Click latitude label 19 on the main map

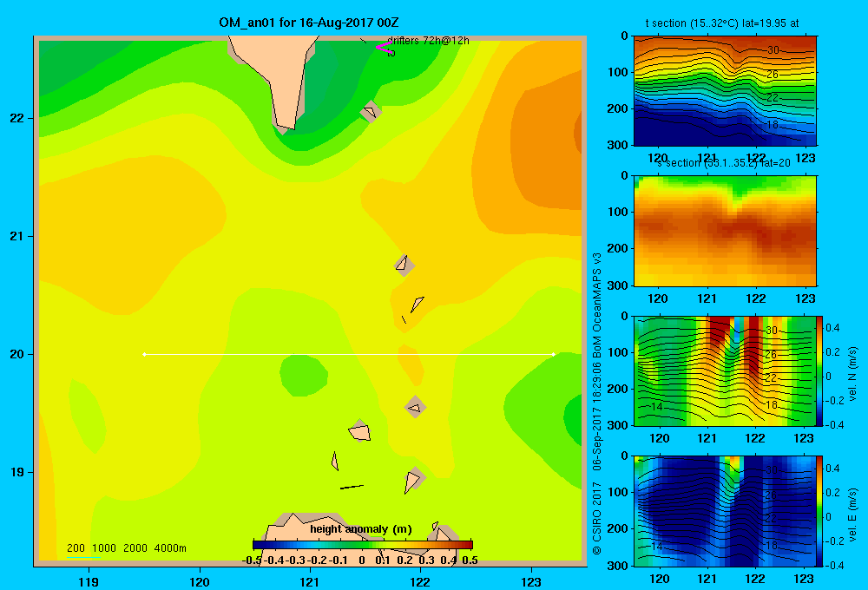tap(17, 472)
